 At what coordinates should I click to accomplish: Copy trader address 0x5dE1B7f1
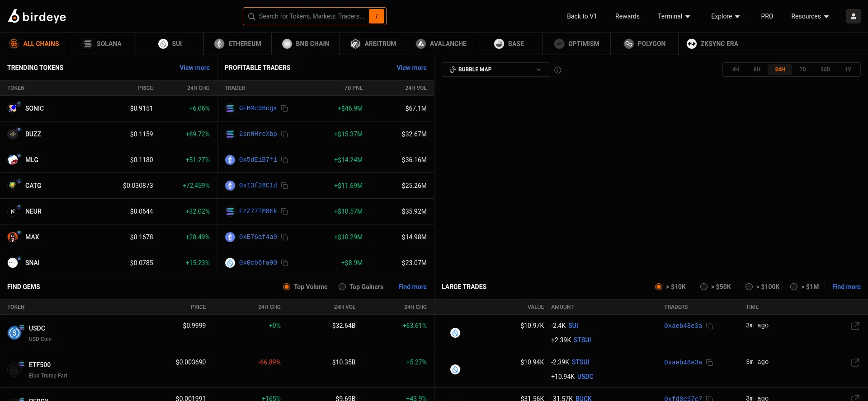coord(284,160)
